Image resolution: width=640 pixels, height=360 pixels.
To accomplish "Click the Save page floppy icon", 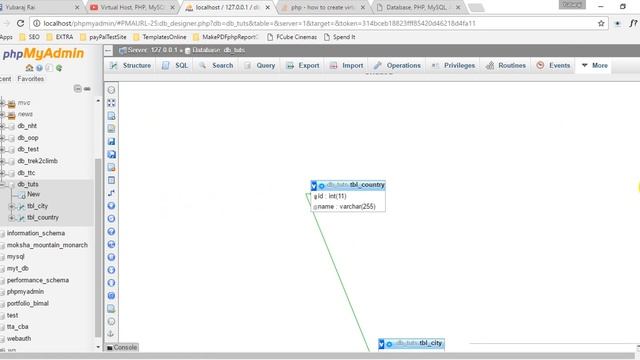I will point(111,142).
